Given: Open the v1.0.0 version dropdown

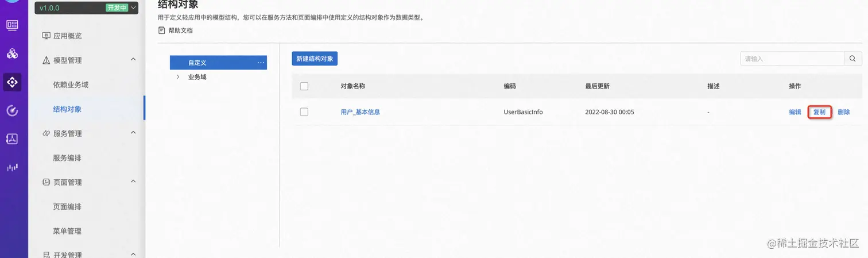Looking at the screenshot, I should [86, 8].
